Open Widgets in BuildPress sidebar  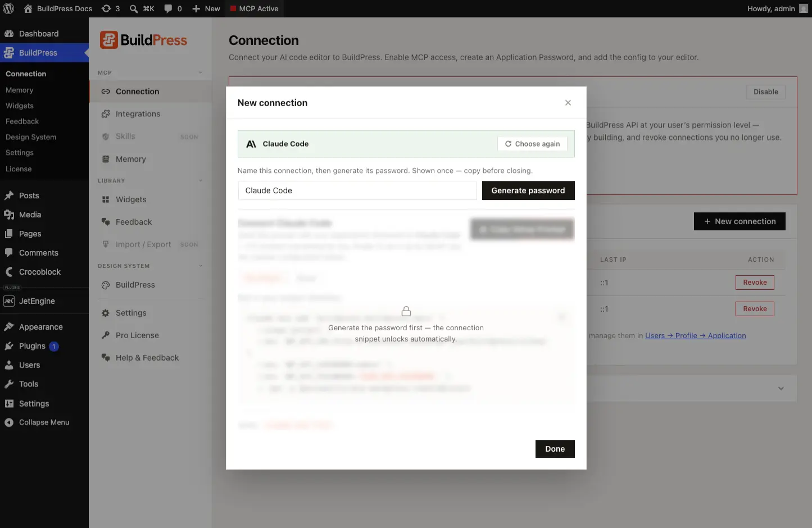[151, 199]
